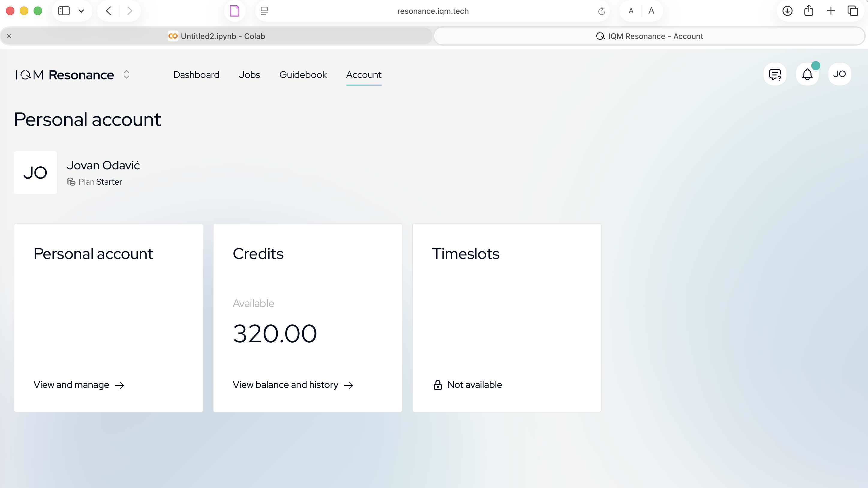868x488 pixels.
Task: Click the large JO profile avatar
Action: point(35,172)
